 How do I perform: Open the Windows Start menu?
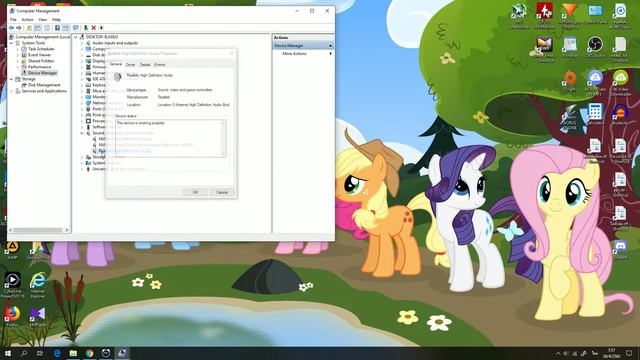coord(8,353)
